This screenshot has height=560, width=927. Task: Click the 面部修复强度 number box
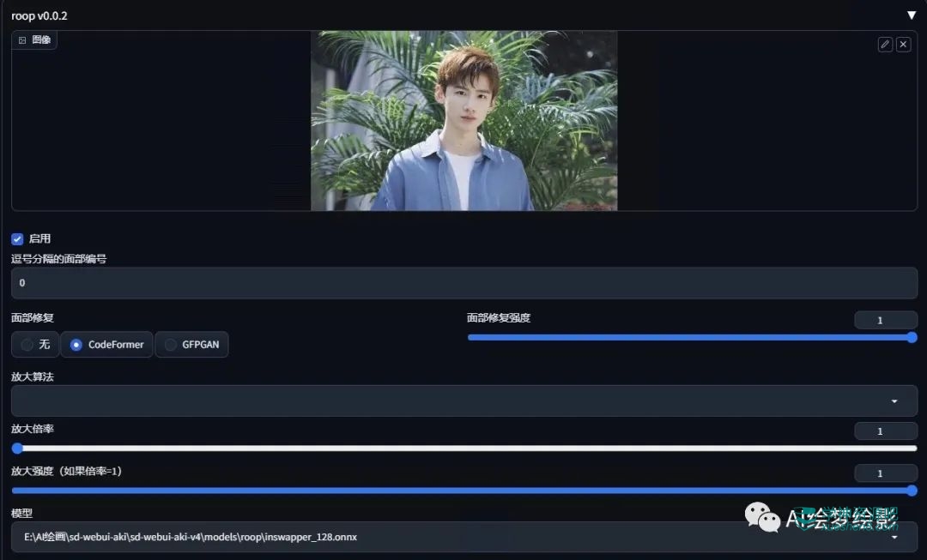click(886, 320)
